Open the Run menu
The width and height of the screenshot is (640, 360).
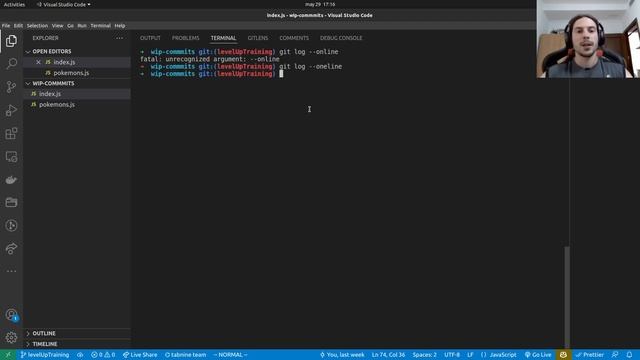tap(82, 26)
